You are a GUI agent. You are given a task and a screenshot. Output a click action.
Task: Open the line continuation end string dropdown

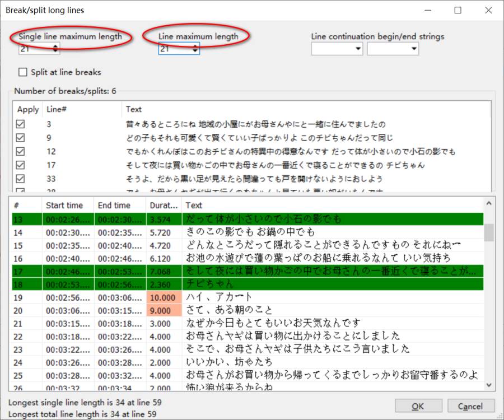point(413,49)
